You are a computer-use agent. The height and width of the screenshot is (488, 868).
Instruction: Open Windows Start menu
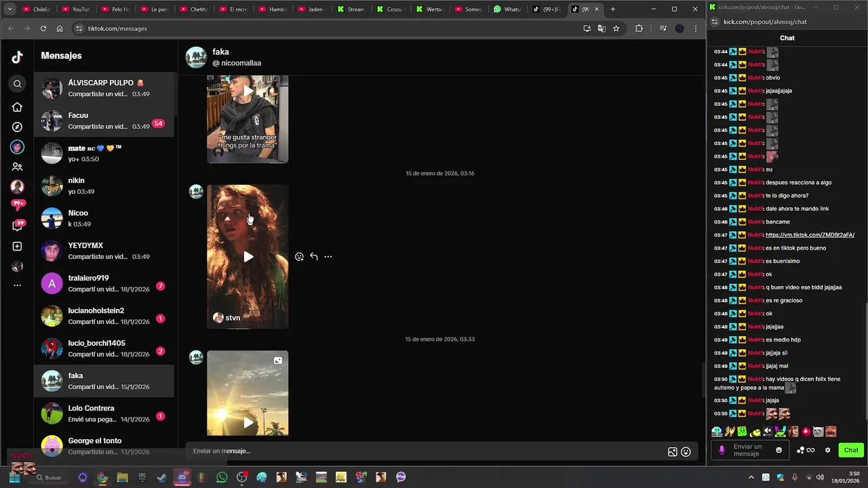[14, 477]
